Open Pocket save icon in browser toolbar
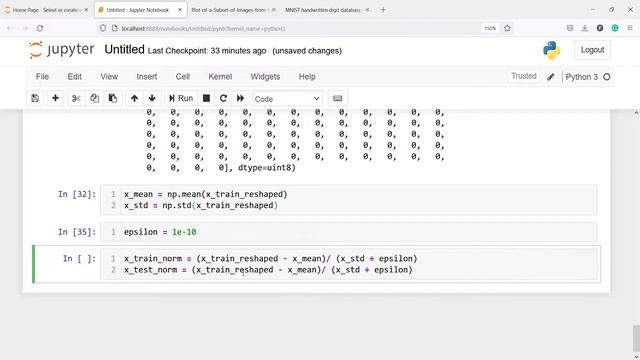The image size is (640, 360). [570, 28]
